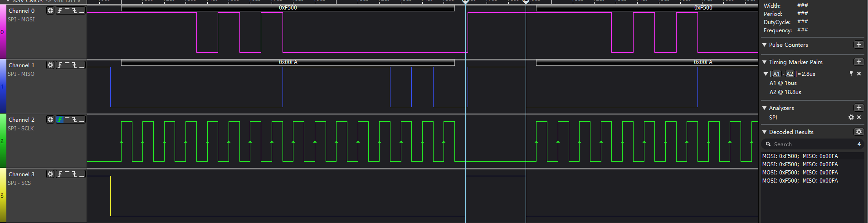Click the blue Channel 1 color bar
868x223 pixels.
tap(3, 86)
